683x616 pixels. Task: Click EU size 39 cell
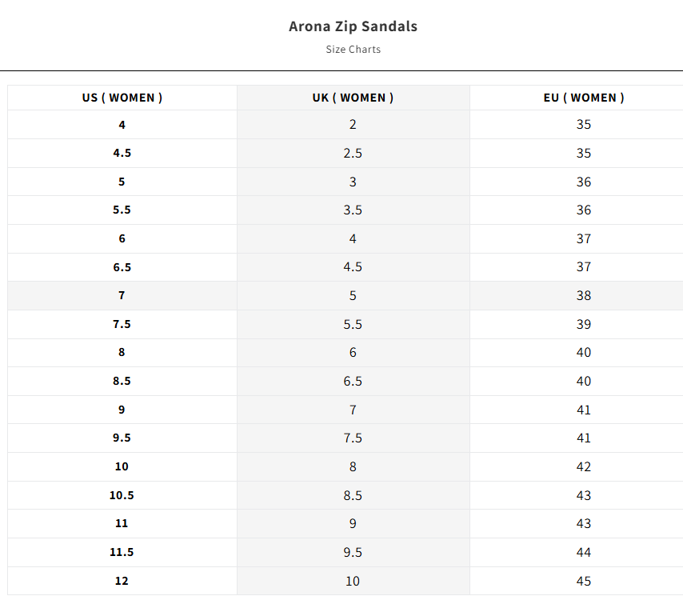point(584,325)
